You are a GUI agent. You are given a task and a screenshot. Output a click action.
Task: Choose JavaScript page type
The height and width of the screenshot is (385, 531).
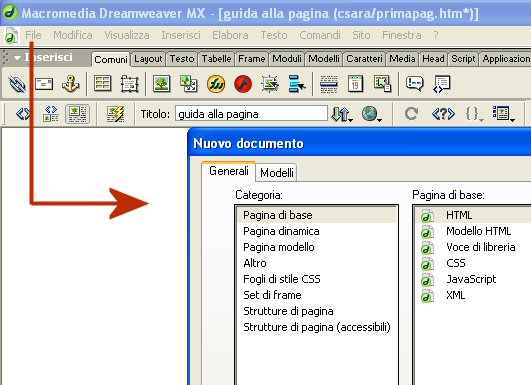coord(473,279)
